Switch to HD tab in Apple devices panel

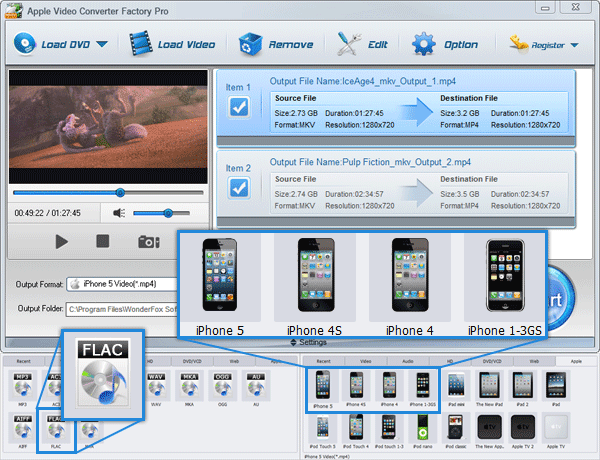[x=450, y=361]
